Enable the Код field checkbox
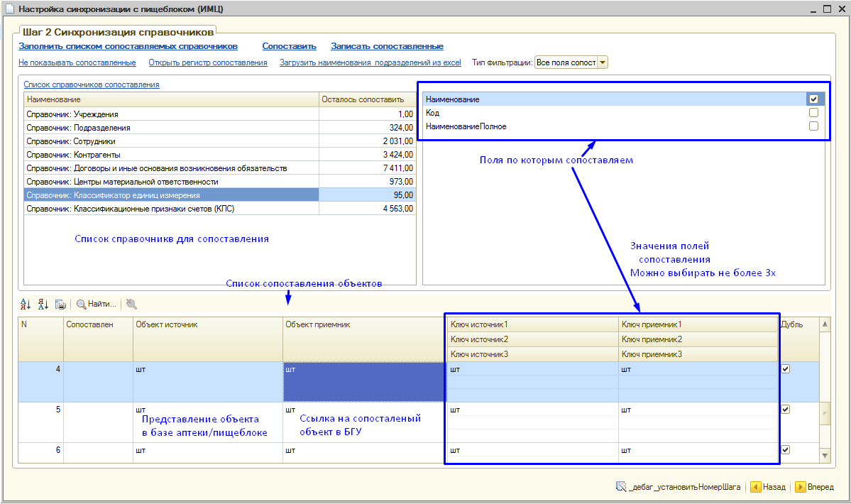The height and width of the screenshot is (504, 851). (x=813, y=113)
